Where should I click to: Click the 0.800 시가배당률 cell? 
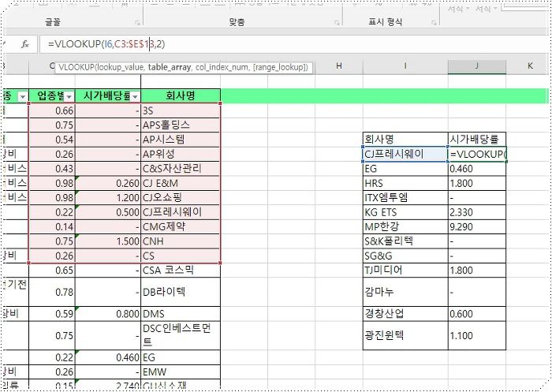(x=108, y=314)
